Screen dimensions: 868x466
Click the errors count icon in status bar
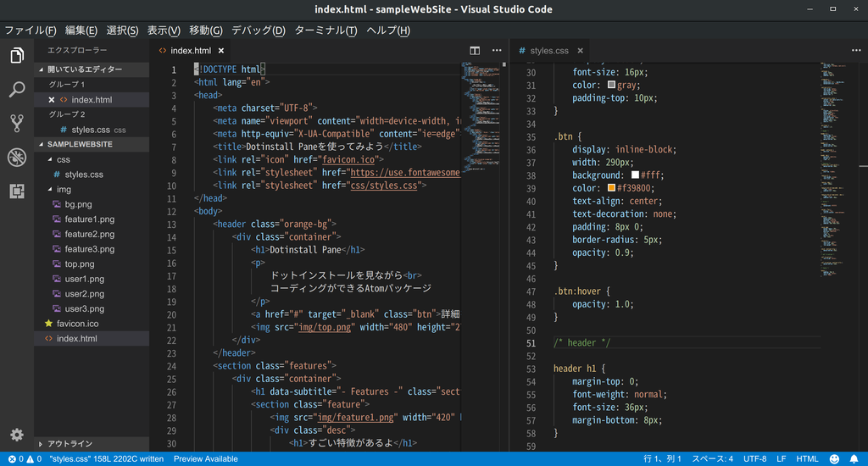click(x=12, y=459)
